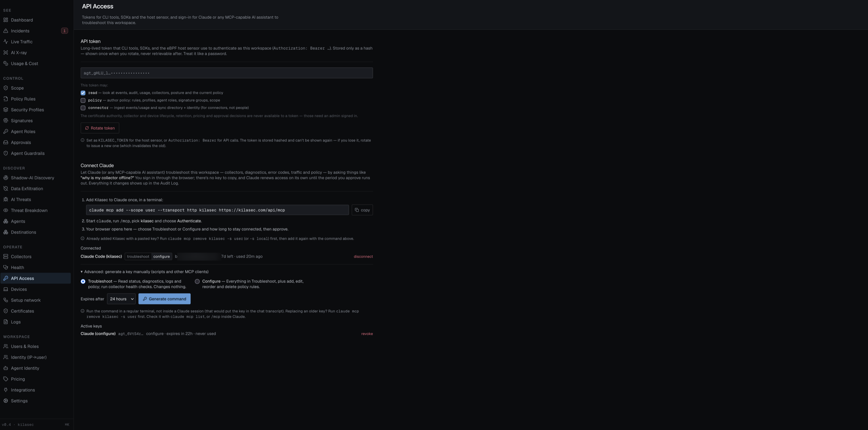The image size is (868, 430).
Task: Click the Threat Breakdown eye icon
Action: [x=6, y=210]
